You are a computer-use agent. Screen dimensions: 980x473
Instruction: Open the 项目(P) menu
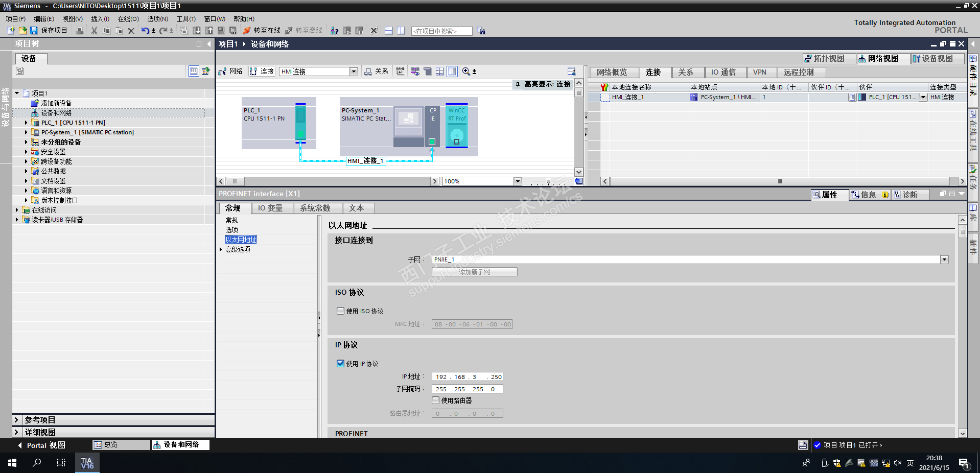click(x=16, y=19)
